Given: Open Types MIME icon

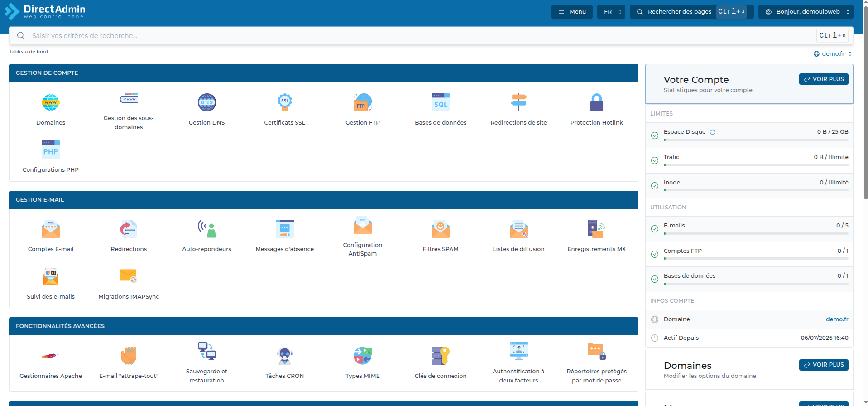Looking at the screenshot, I should coord(363,356).
